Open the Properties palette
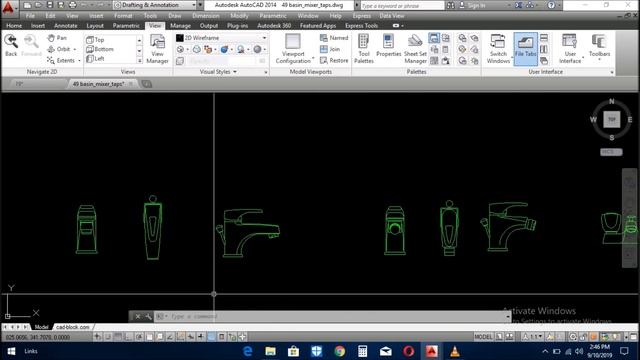This screenshot has height=360, width=640. 388,46
